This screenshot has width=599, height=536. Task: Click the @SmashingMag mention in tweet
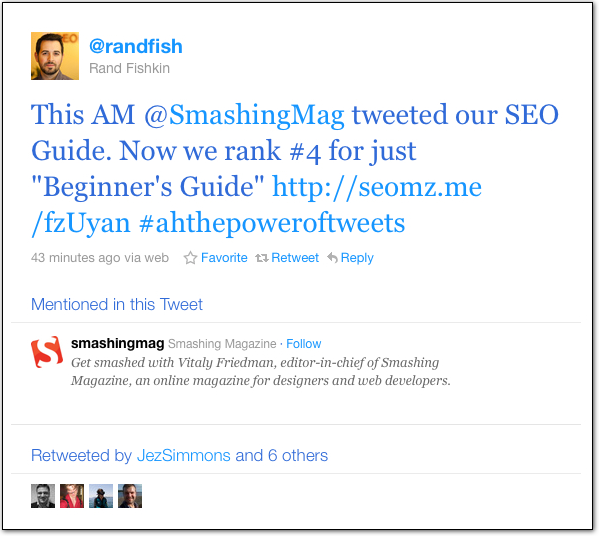point(244,115)
